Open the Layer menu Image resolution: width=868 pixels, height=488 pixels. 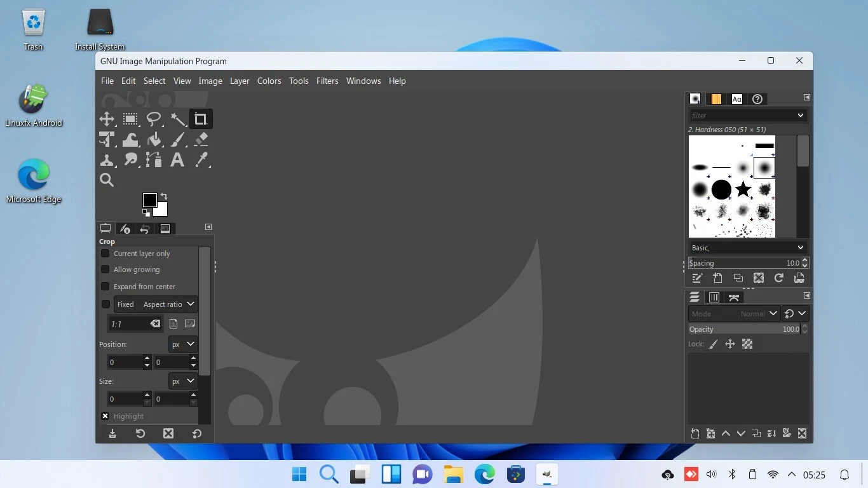coord(240,81)
